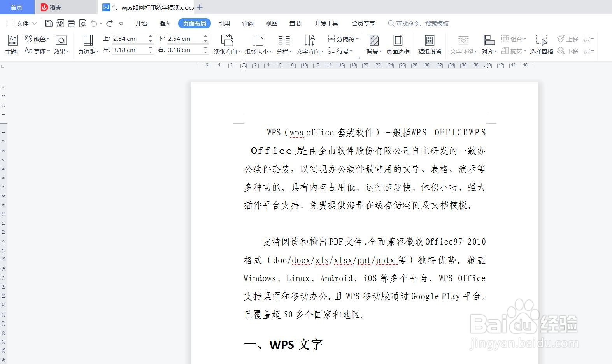Expand the undo history dropdown arrow
Image resolution: width=612 pixels, height=364 pixels.
pos(101,24)
